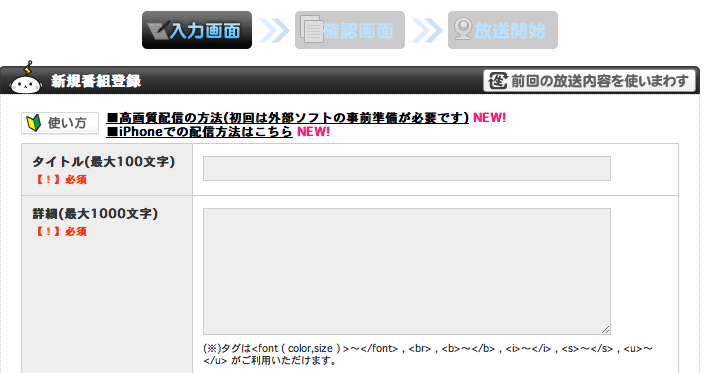Click 必須 marker under タイトル label
The height and width of the screenshot is (373, 704).
click(60, 180)
